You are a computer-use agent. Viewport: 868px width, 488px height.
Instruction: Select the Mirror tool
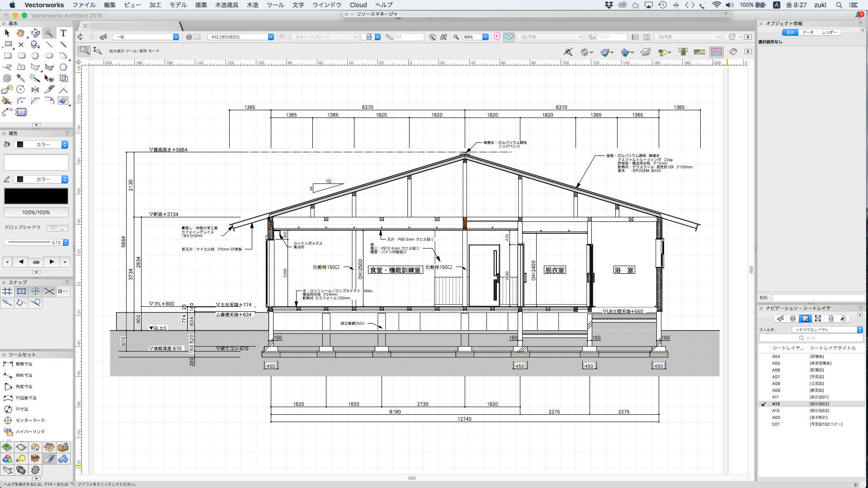pos(35,90)
